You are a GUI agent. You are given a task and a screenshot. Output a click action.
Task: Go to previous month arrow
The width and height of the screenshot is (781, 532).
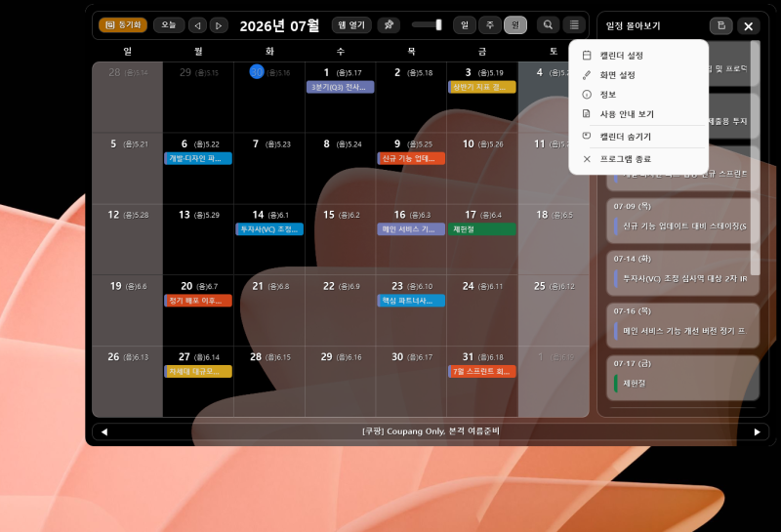pos(197,25)
